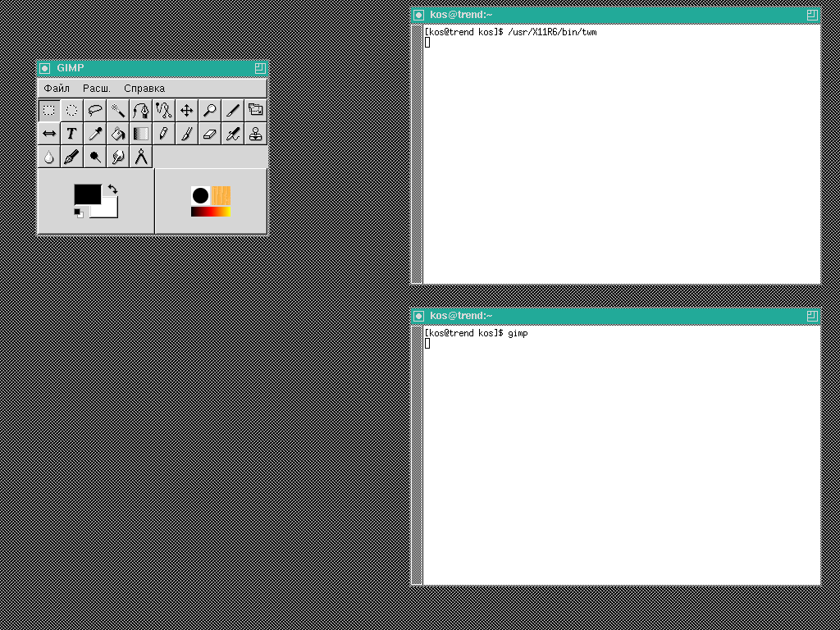
Task: Click the black foreground color swatch
Action: [x=85, y=194]
